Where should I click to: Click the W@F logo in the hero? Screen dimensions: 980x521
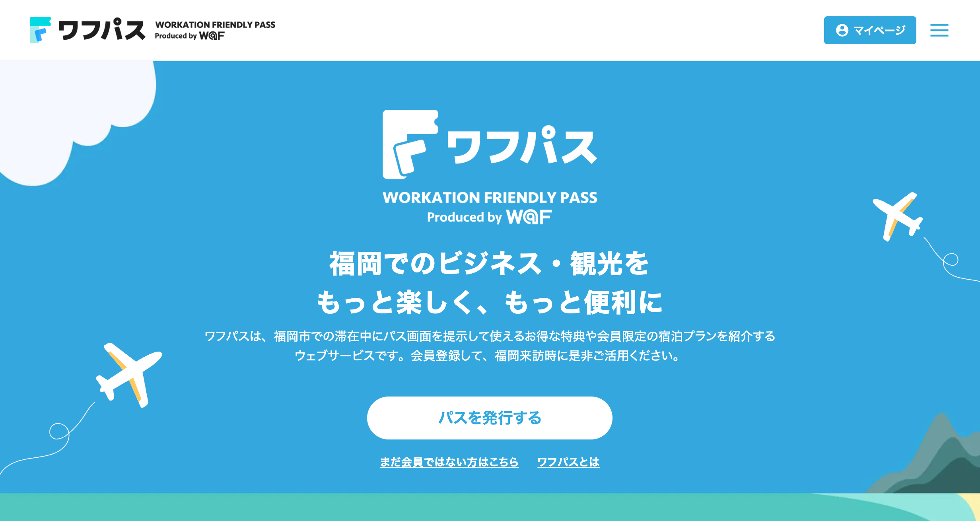[529, 217]
